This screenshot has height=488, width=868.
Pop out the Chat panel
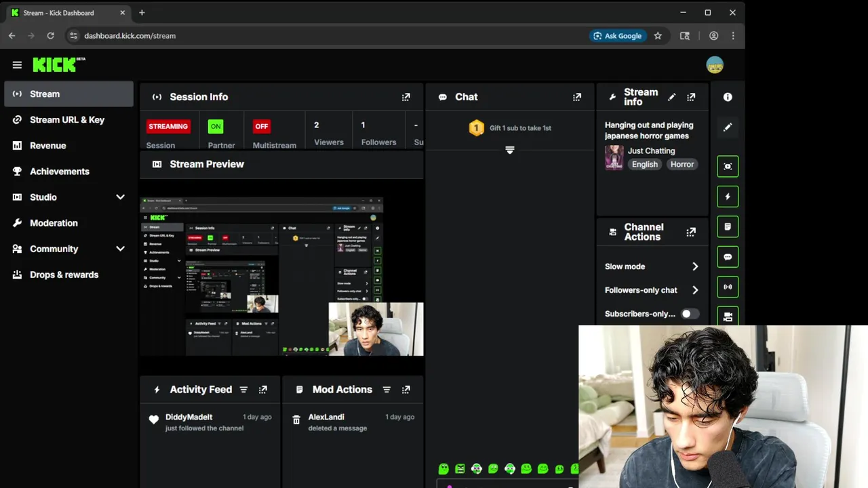(577, 97)
